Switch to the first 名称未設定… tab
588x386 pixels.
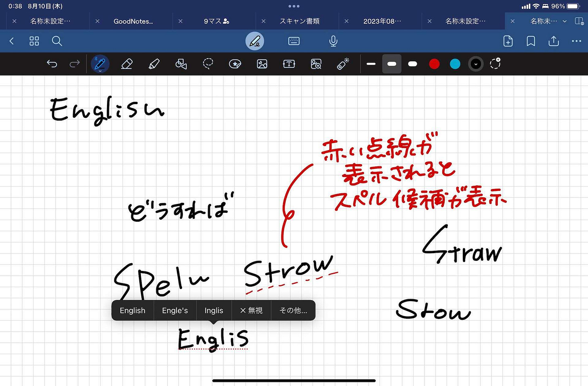pos(50,21)
